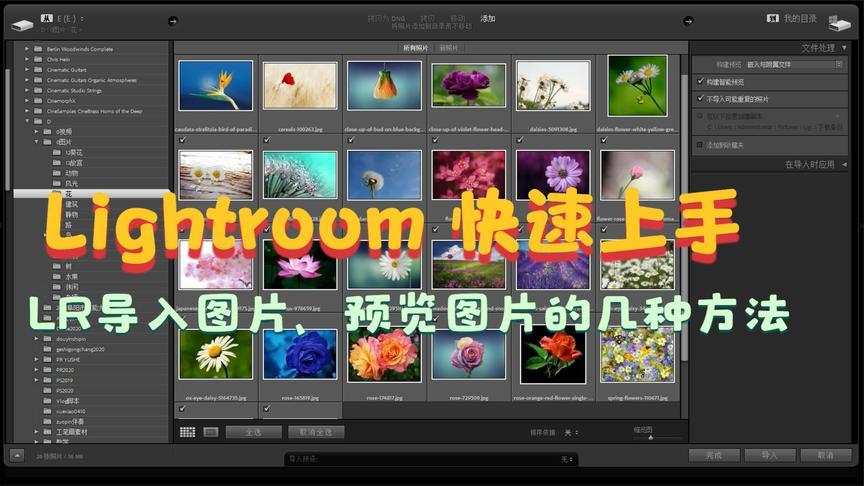This screenshot has height=486, width=864.
Task: Click the folder tree scrollbar
Action: (7, 129)
